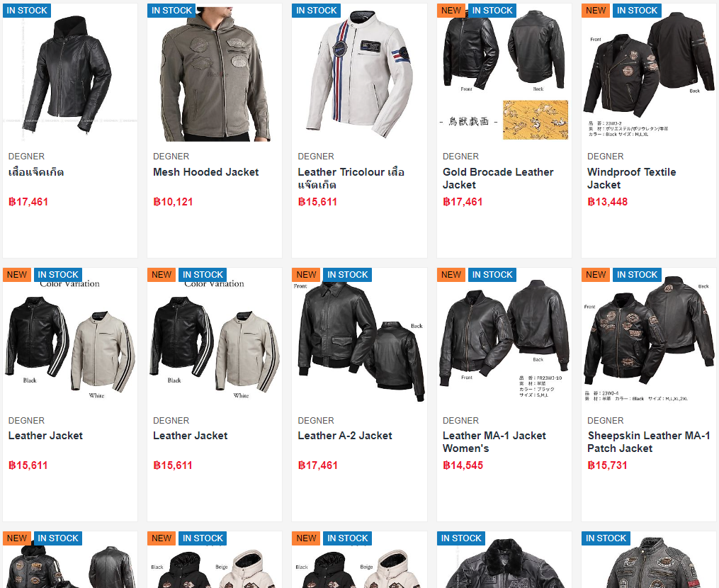Click the ฿10,121 price of Mesh Hooded Jacket
Screen dimensions: 719x588
point(173,202)
